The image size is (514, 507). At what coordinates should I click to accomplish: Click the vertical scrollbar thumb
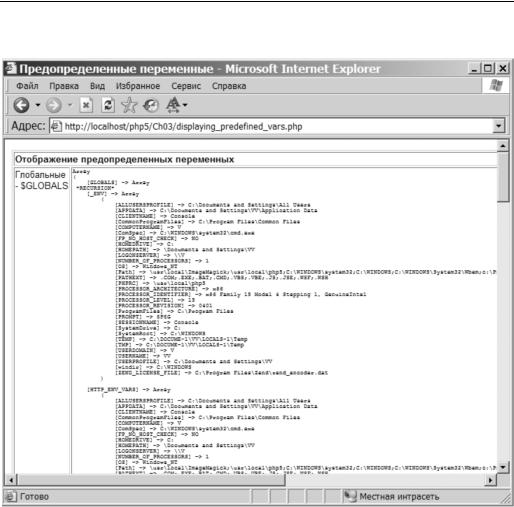(503, 177)
